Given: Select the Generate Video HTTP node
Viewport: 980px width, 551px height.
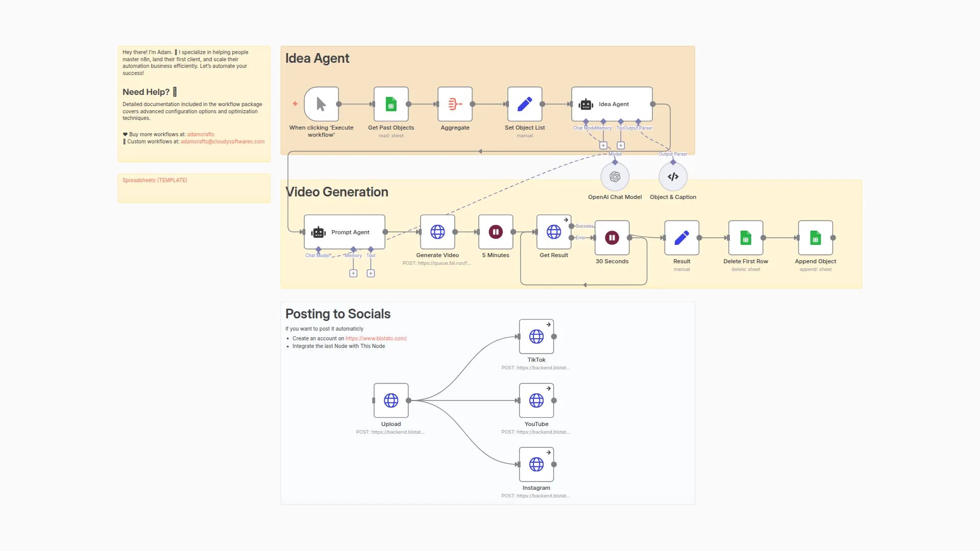Looking at the screenshot, I should (437, 232).
